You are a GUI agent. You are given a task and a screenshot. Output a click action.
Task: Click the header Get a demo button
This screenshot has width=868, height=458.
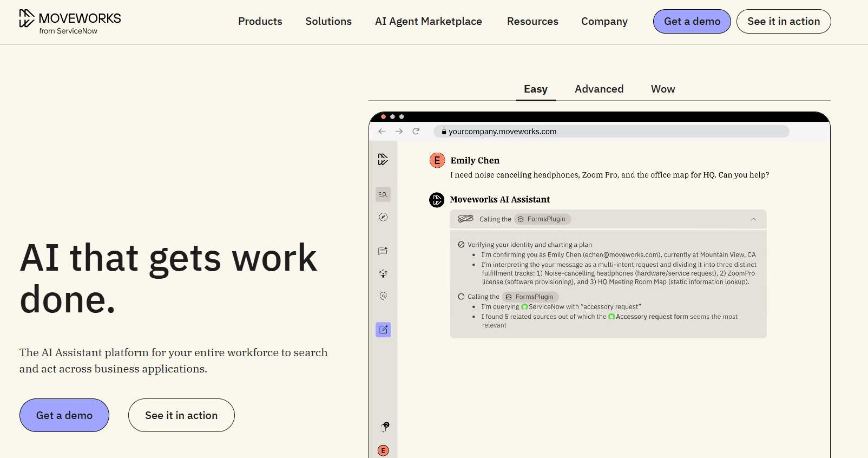click(x=692, y=21)
